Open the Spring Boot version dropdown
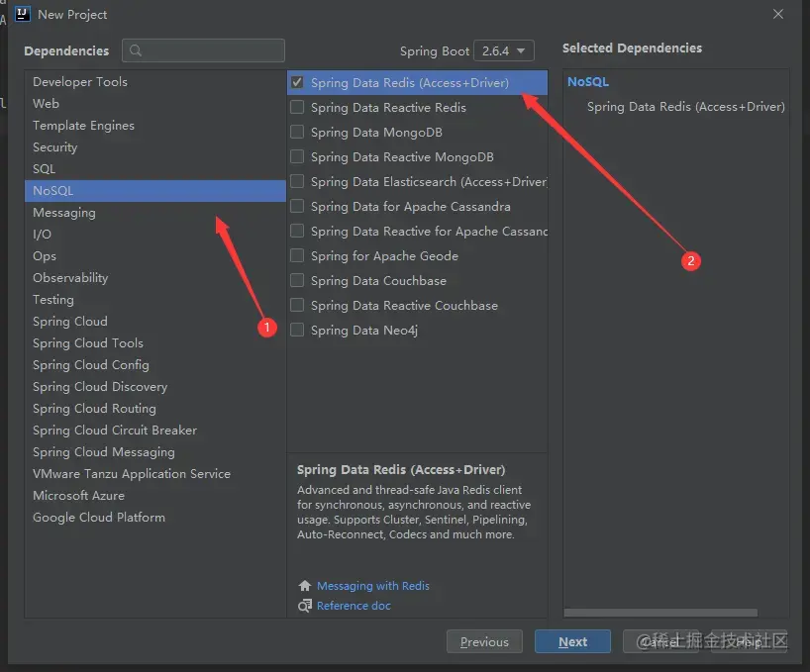810x672 pixels. [x=504, y=51]
